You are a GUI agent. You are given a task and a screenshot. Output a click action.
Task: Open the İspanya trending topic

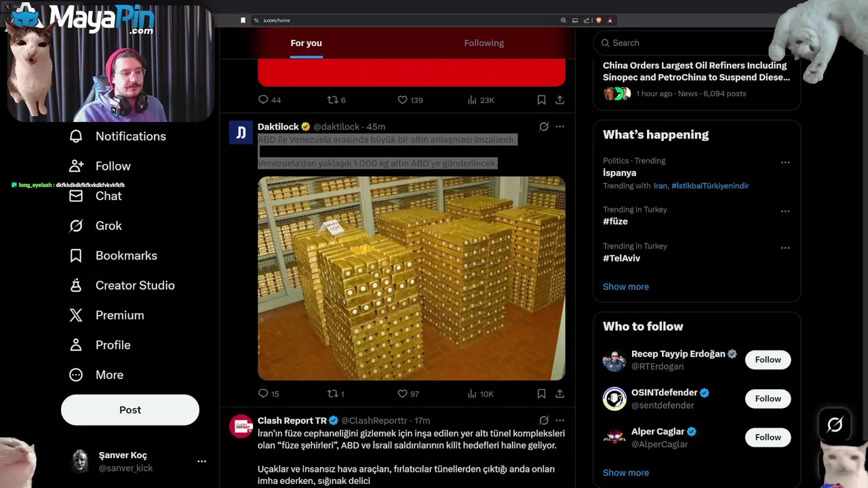[620, 173]
